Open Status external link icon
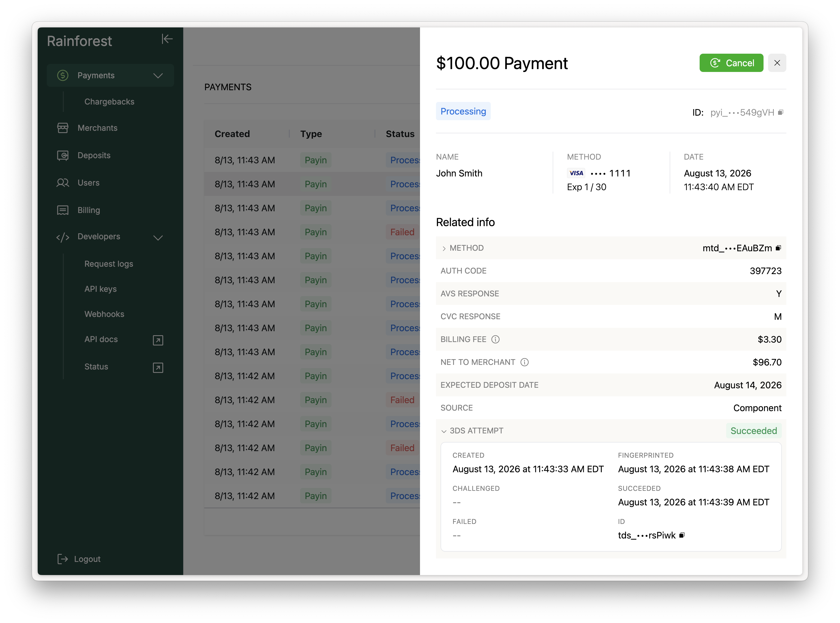This screenshot has width=840, height=623. pos(158,368)
